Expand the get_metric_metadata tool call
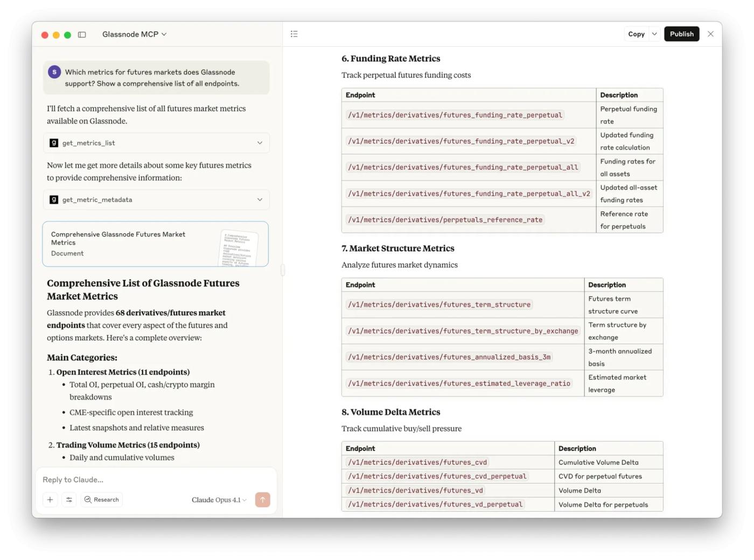 click(156, 200)
